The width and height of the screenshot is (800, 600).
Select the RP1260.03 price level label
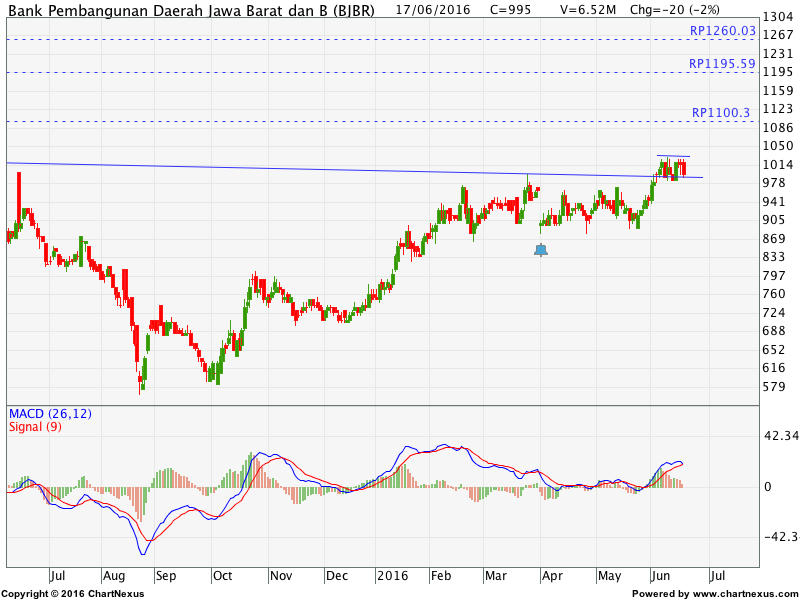722,31
